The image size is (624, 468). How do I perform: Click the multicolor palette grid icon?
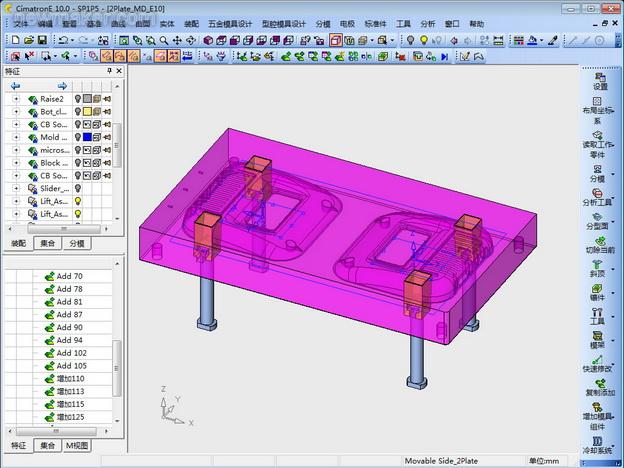[519, 40]
